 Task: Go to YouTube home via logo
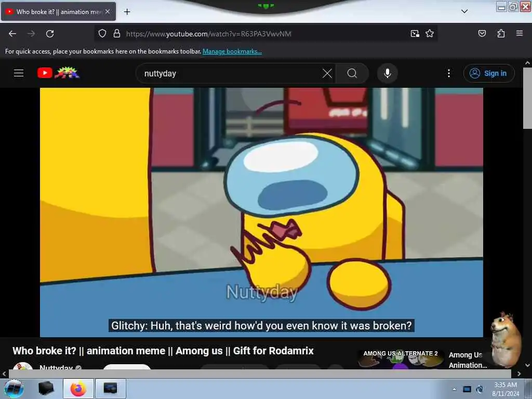58,73
